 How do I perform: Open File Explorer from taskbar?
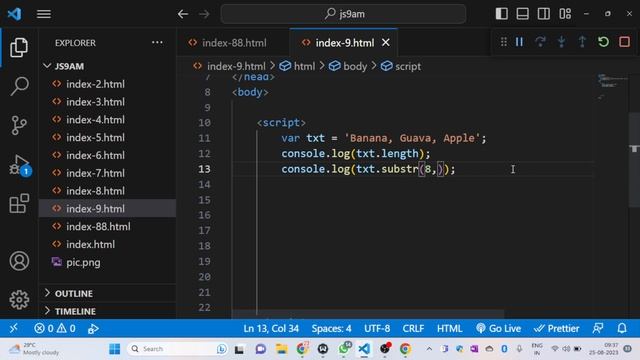(281, 349)
